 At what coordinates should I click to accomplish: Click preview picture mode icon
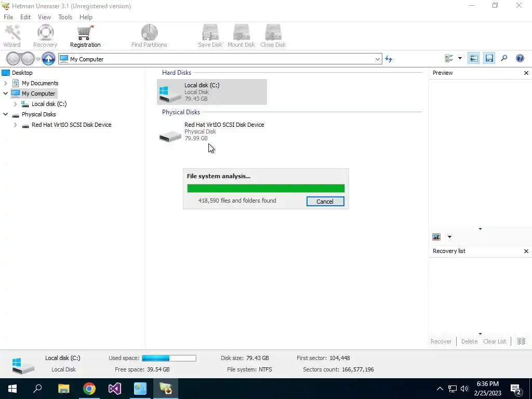436,237
